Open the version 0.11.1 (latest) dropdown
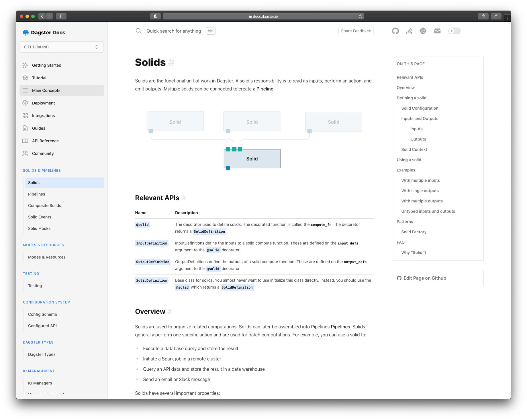Screen dimensions: 527x420 (x=62, y=47)
